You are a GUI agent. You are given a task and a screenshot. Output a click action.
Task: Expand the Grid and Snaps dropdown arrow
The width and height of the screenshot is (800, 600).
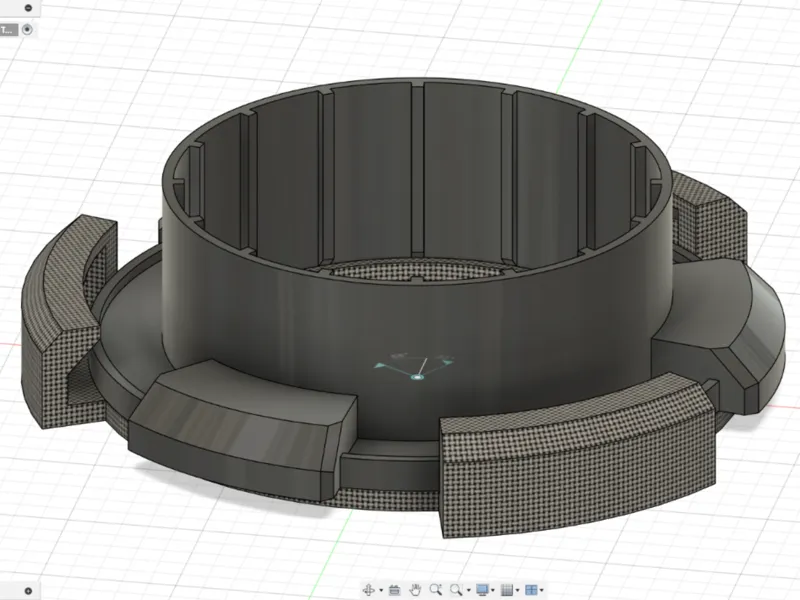[x=517, y=591]
